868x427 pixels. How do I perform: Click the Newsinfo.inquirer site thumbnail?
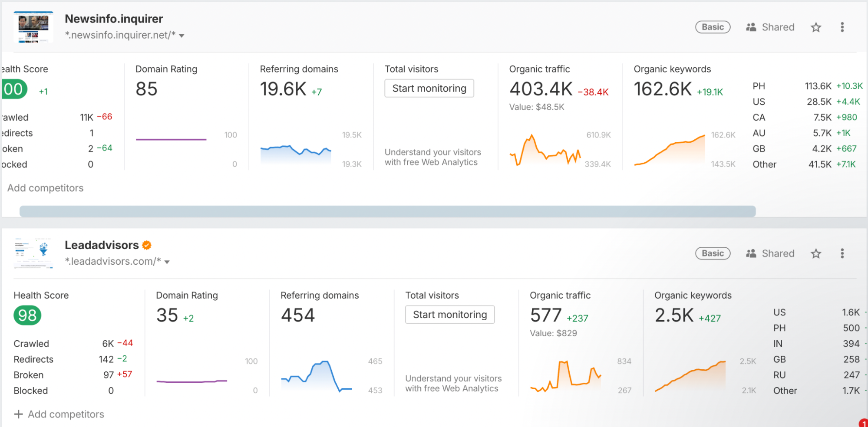(33, 27)
